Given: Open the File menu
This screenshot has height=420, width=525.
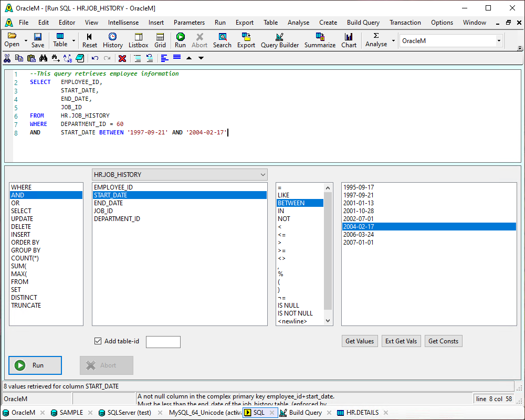Looking at the screenshot, I should pyautogui.click(x=24, y=23).
